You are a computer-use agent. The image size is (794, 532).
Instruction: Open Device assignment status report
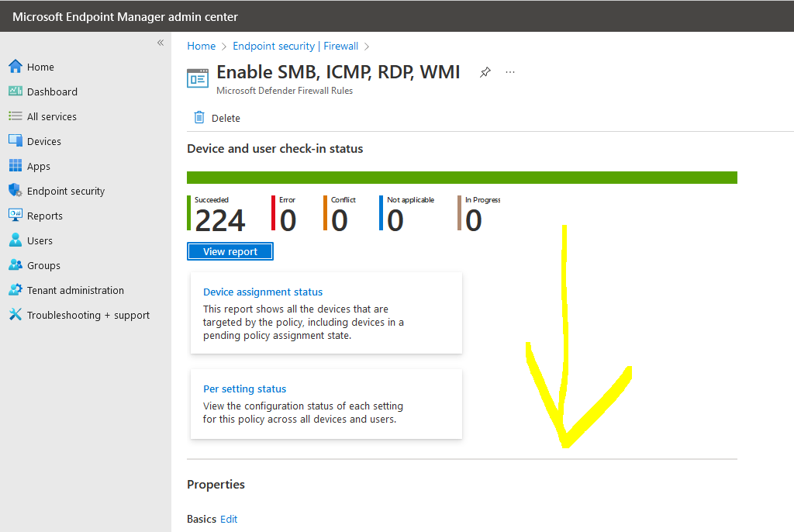[x=263, y=292]
